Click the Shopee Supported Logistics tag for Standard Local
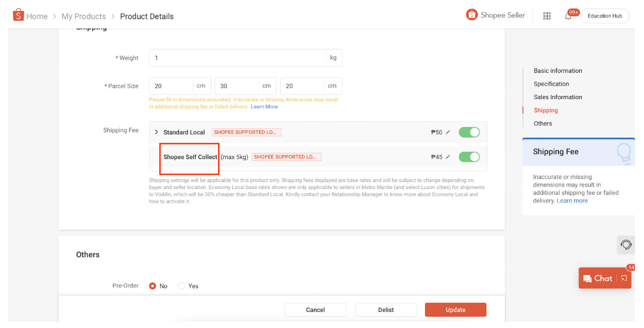This screenshot has height=328, width=644. click(x=246, y=132)
